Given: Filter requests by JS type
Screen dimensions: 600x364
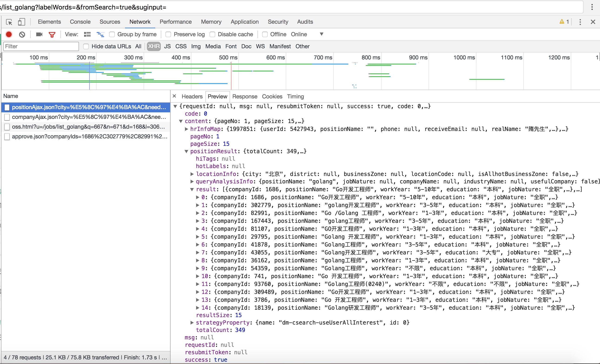Looking at the screenshot, I should (x=167, y=46).
